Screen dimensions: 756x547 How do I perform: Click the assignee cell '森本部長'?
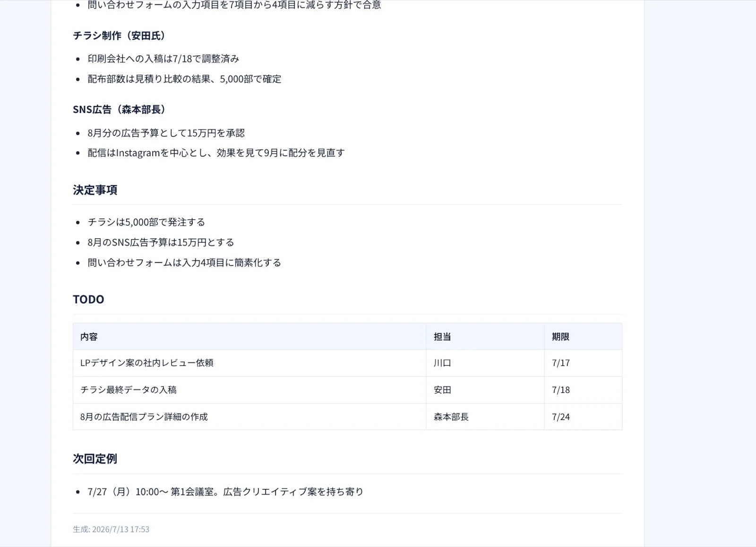[x=485, y=417]
